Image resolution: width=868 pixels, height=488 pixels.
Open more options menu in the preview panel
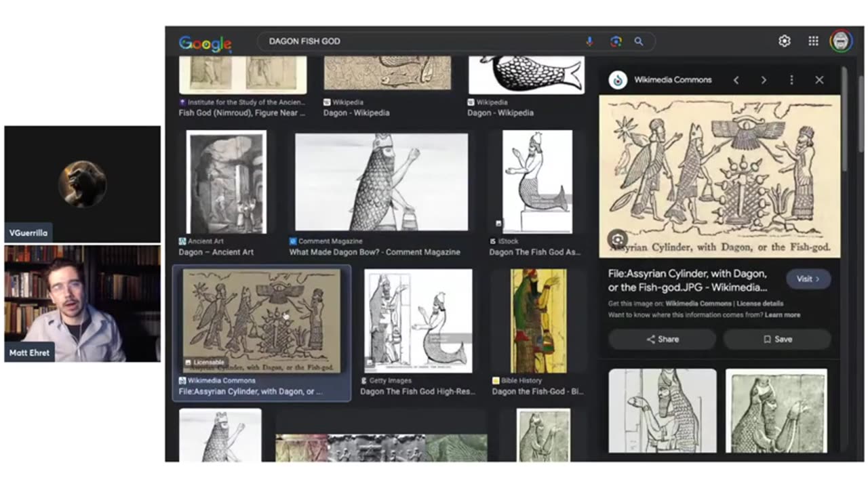pos(791,80)
